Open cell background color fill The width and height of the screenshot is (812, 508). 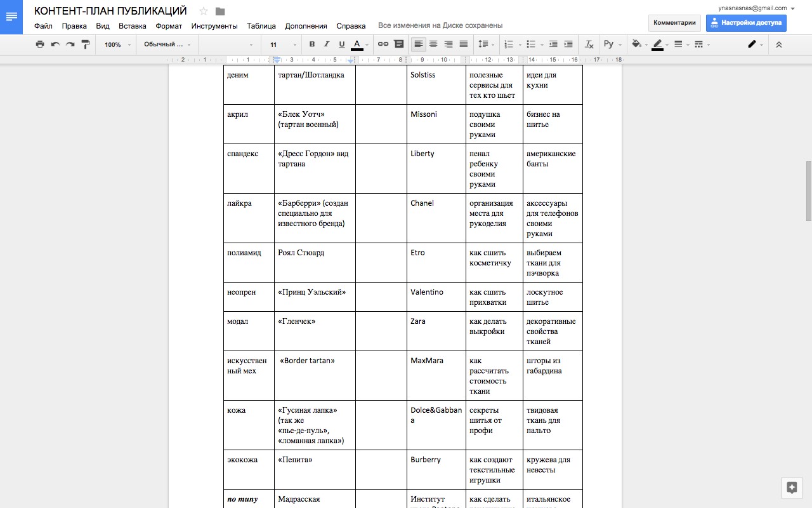(639, 44)
